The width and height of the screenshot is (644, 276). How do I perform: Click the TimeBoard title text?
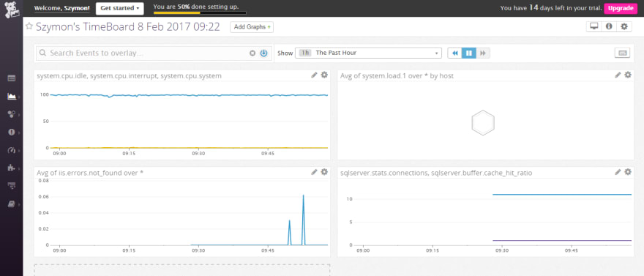tap(128, 27)
